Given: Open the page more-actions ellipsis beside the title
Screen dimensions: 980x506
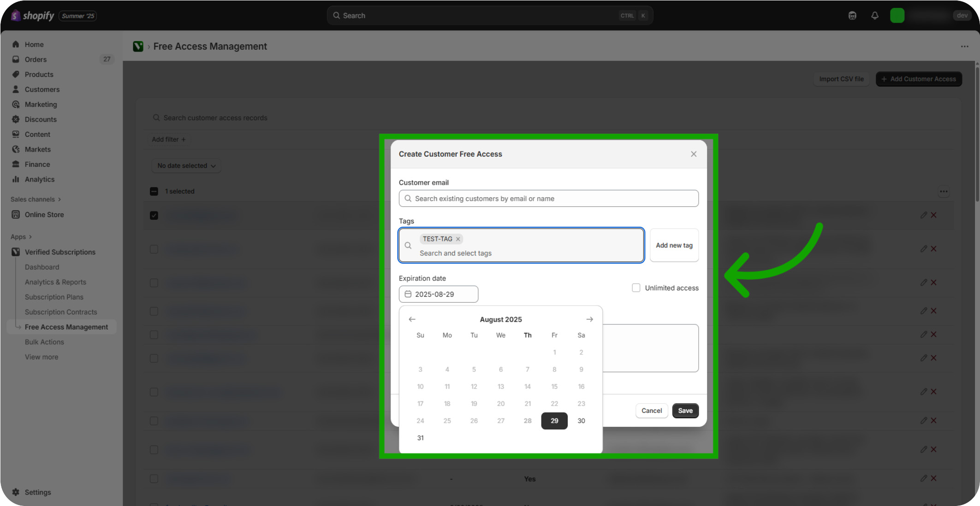Looking at the screenshot, I should coord(964,47).
